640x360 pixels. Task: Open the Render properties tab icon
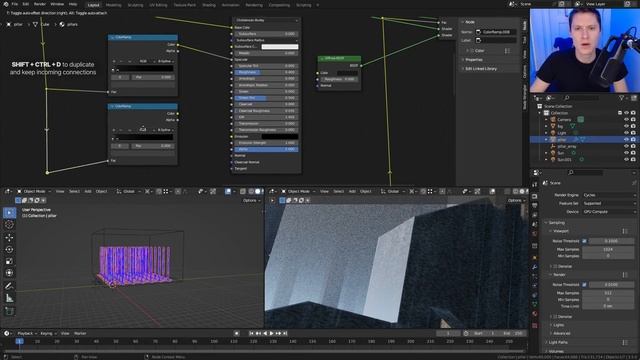point(535,196)
